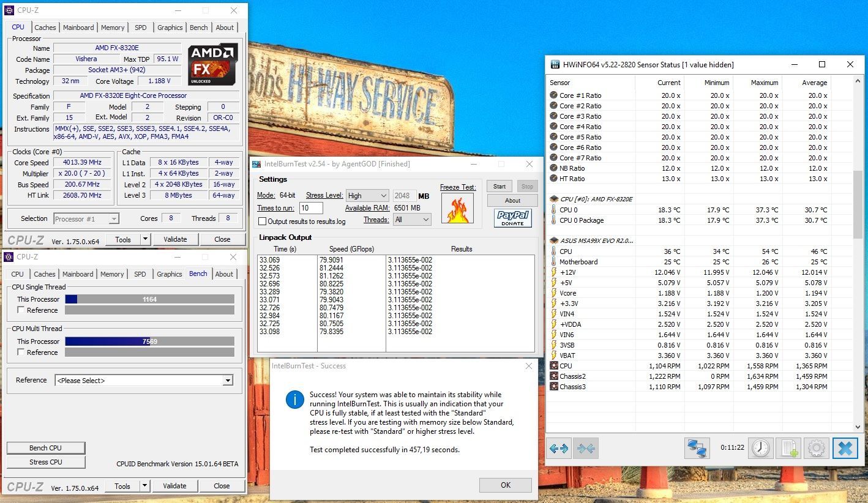Click the Freeze Test flame icon

457,209
